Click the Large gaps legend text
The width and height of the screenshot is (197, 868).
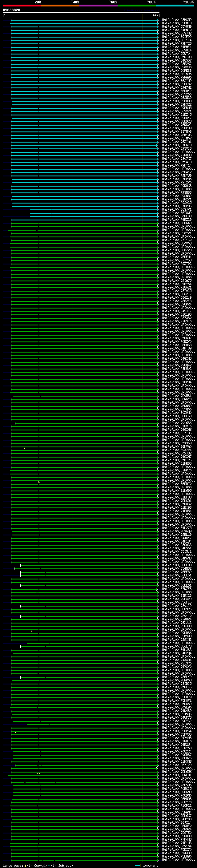point(38,866)
